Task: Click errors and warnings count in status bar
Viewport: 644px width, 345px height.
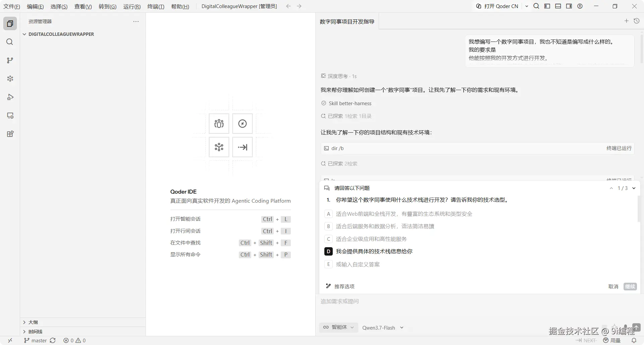Action: point(74,340)
